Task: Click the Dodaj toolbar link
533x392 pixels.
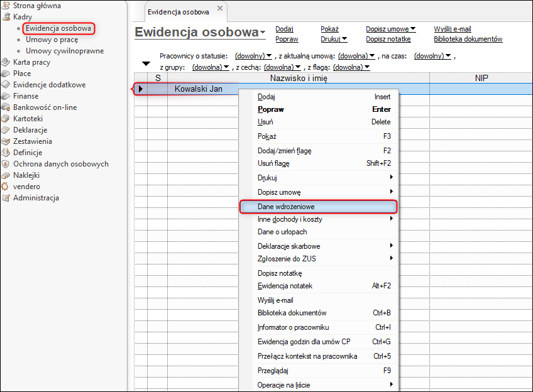Action: [284, 29]
